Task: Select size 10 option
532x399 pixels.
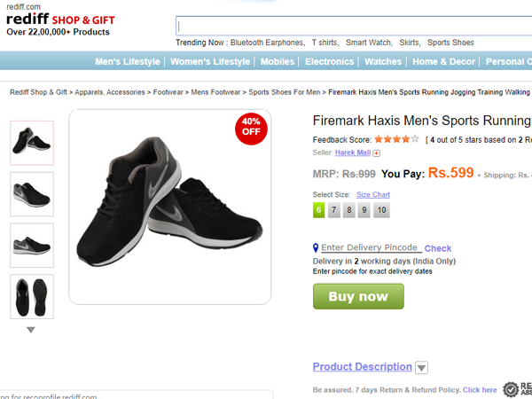Action: [x=380, y=210]
